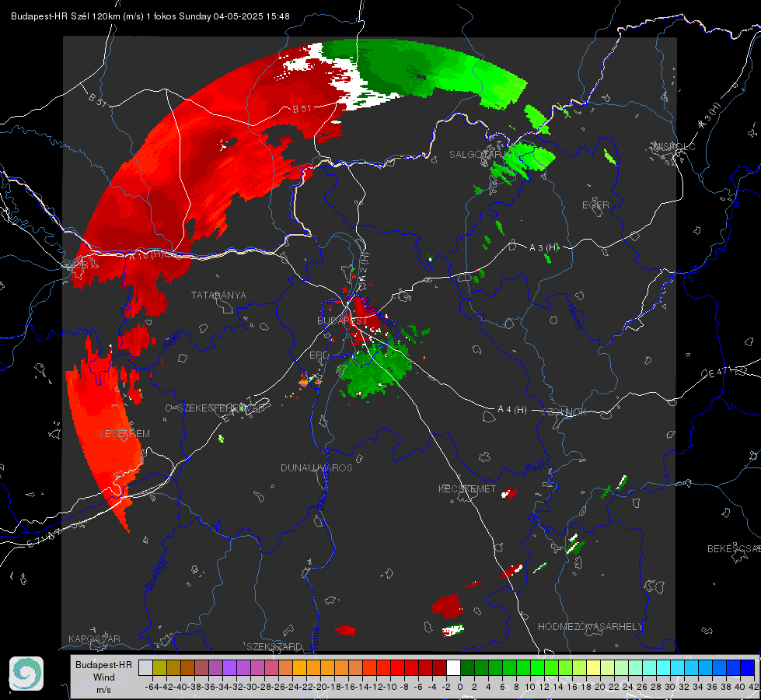Screen dimensions: 761x700
Task: Select the bright green swatch between 10 and 12
Action: click(537, 667)
